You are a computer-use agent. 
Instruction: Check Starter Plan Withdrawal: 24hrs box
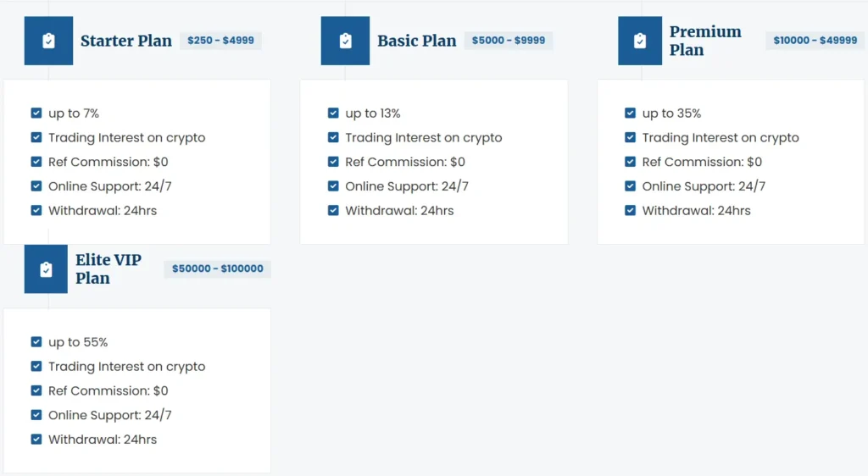(x=36, y=211)
